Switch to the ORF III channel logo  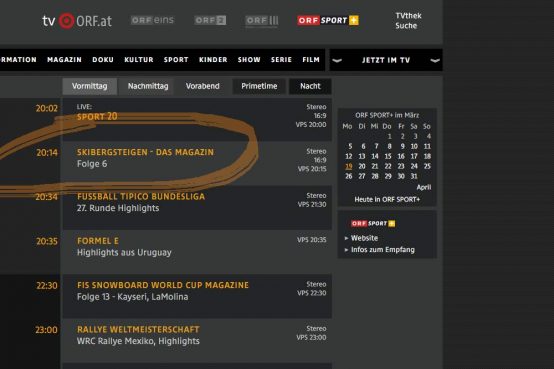(x=262, y=21)
